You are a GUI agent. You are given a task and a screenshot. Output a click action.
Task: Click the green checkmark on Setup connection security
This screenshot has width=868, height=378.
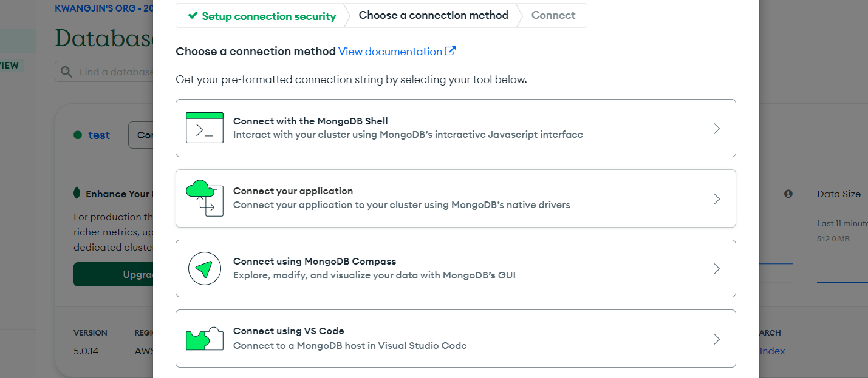(x=193, y=16)
